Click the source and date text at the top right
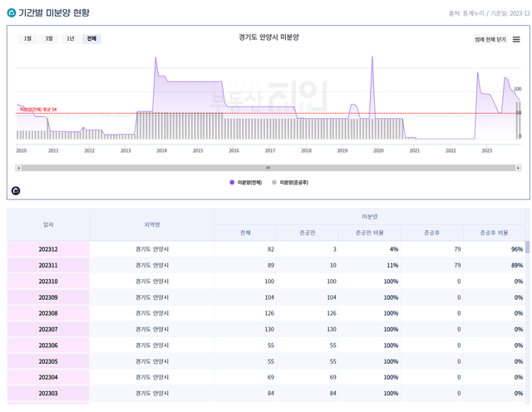 click(489, 13)
